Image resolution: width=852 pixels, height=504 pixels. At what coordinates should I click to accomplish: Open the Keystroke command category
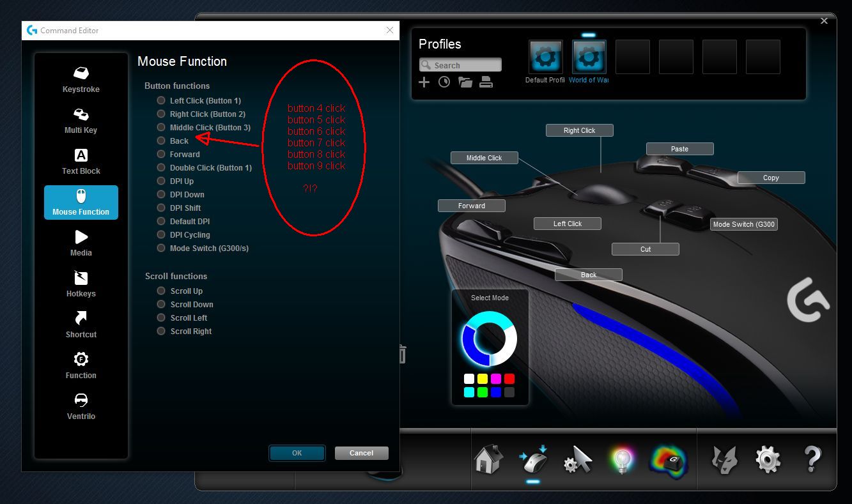click(81, 80)
